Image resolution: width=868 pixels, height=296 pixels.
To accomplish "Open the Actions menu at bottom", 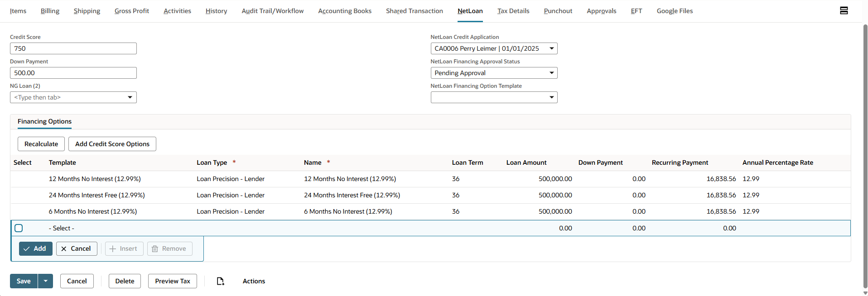I will click(254, 281).
